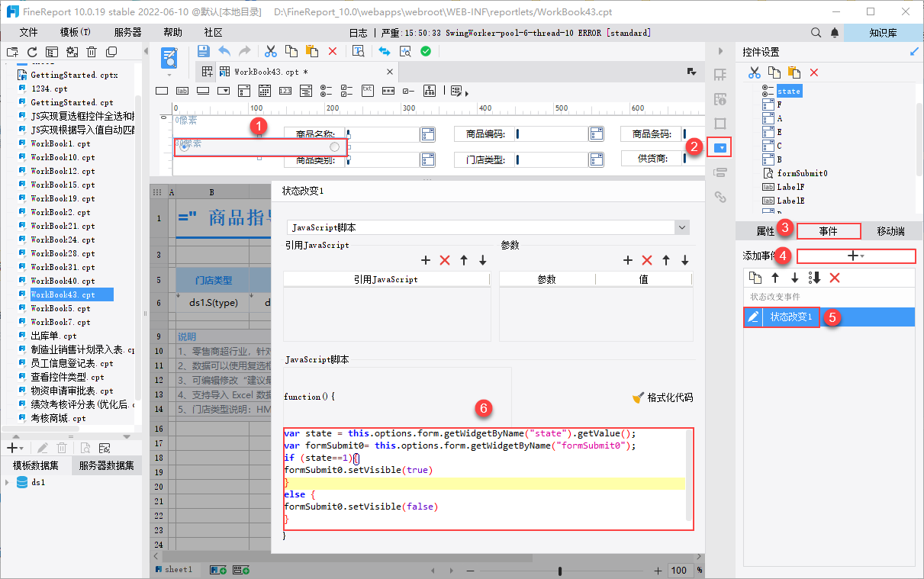Click the widget settings icon in right sidebar
924x579 pixels.
tap(720, 146)
